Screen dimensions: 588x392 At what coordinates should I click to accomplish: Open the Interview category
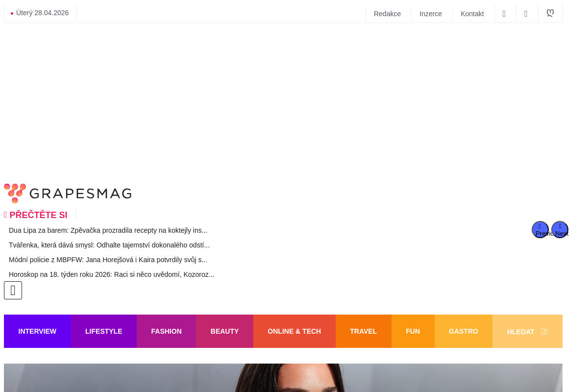[x=37, y=331]
